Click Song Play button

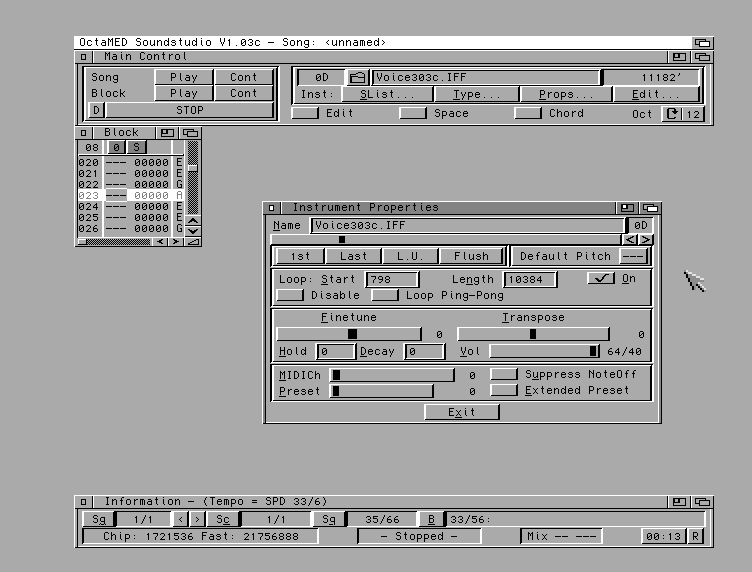[184, 77]
